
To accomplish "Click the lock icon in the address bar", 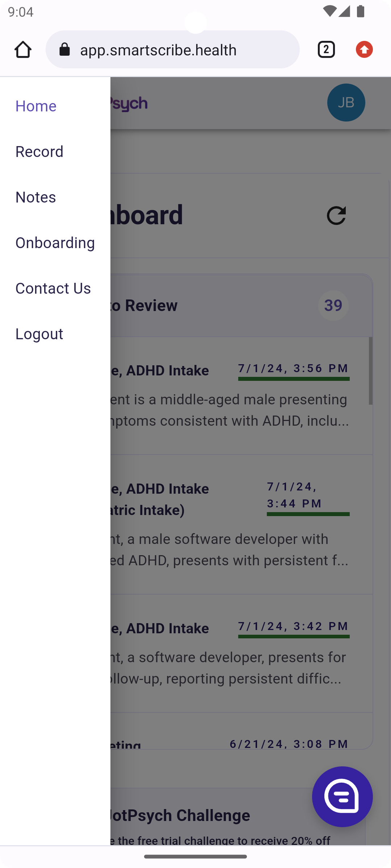I will 64,50.
